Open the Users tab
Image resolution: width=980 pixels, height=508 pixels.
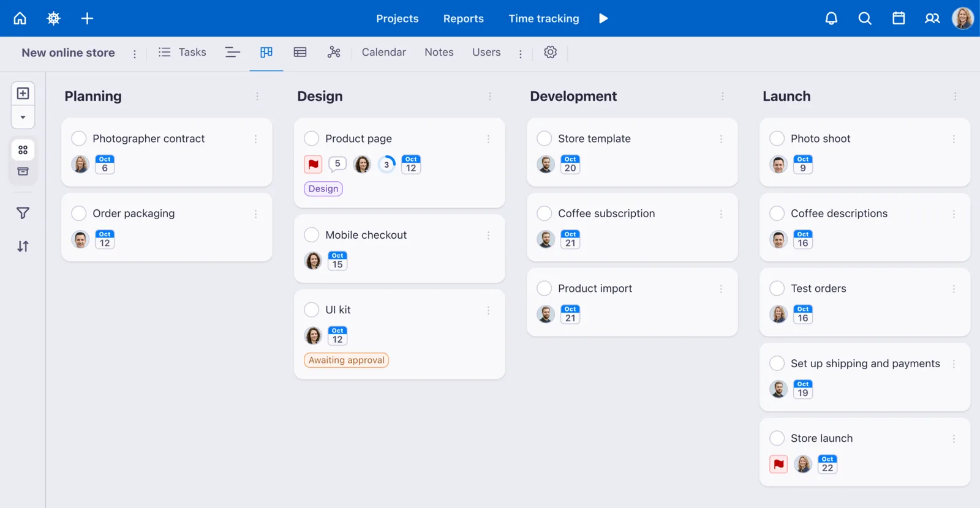tap(486, 53)
